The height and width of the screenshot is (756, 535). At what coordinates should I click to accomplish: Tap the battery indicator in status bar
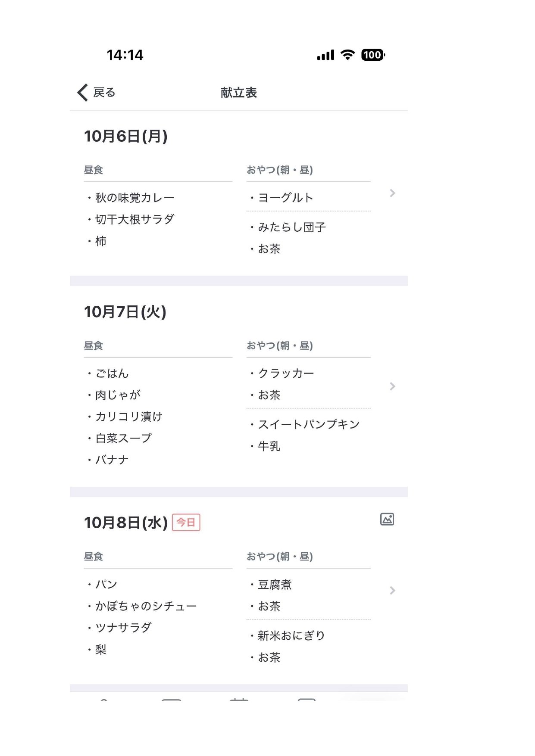point(373,55)
